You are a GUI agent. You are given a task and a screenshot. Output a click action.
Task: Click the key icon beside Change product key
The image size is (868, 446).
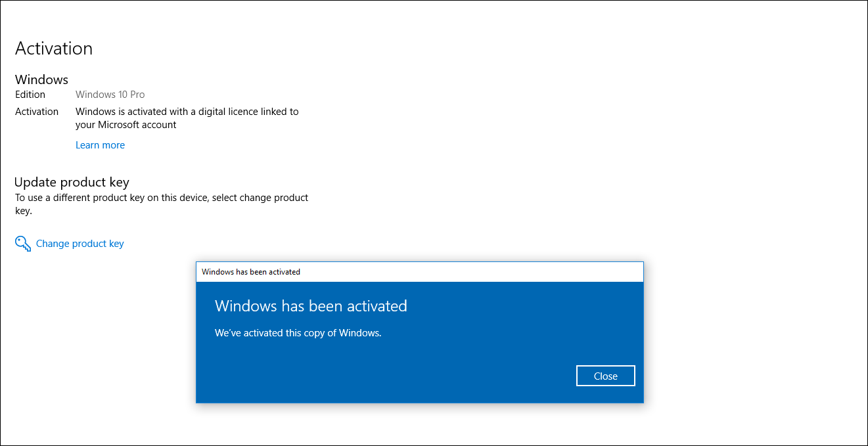click(x=23, y=244)
